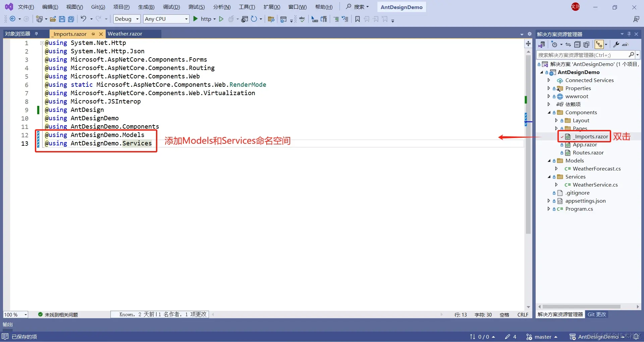Open the 调试(D) menu
The image size is (644, 342).
click(x=171, y=7)
